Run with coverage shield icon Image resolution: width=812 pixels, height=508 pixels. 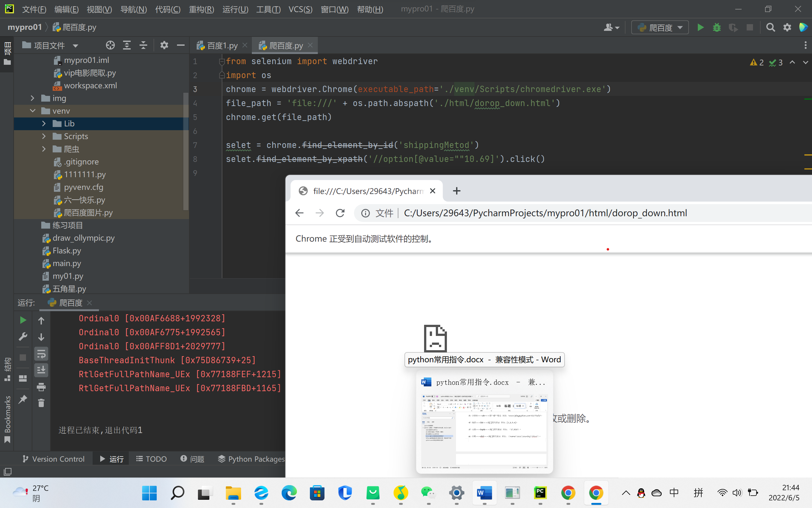tap(733, 27)
